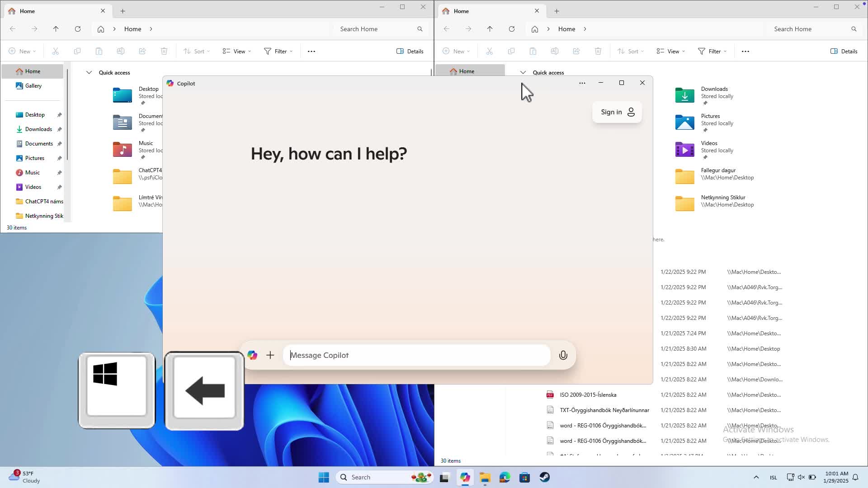
Task: Select Music folder in left Quick access
Action: (x=137, y=149)
